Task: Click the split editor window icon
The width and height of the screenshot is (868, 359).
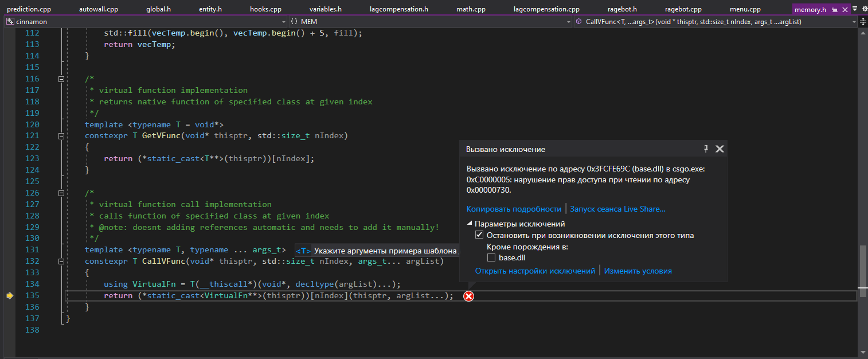Action: pyautogui.click(x=863, y=22)
